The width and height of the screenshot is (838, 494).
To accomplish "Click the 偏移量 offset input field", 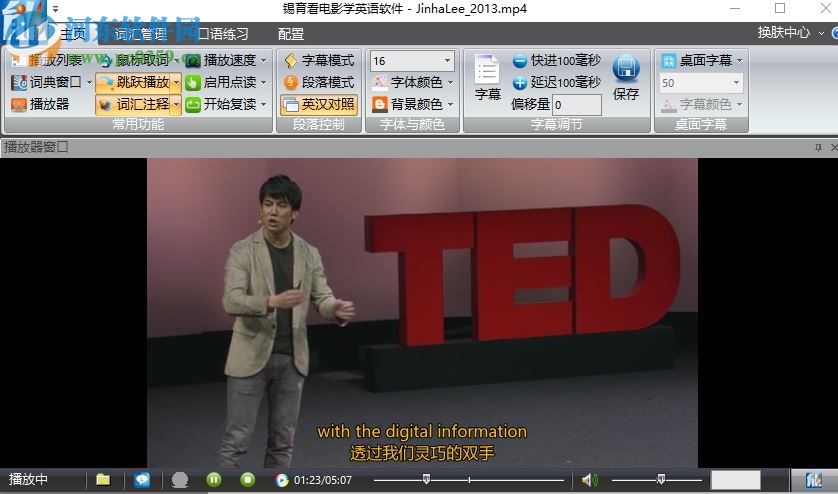I will (x=577, y=105).
